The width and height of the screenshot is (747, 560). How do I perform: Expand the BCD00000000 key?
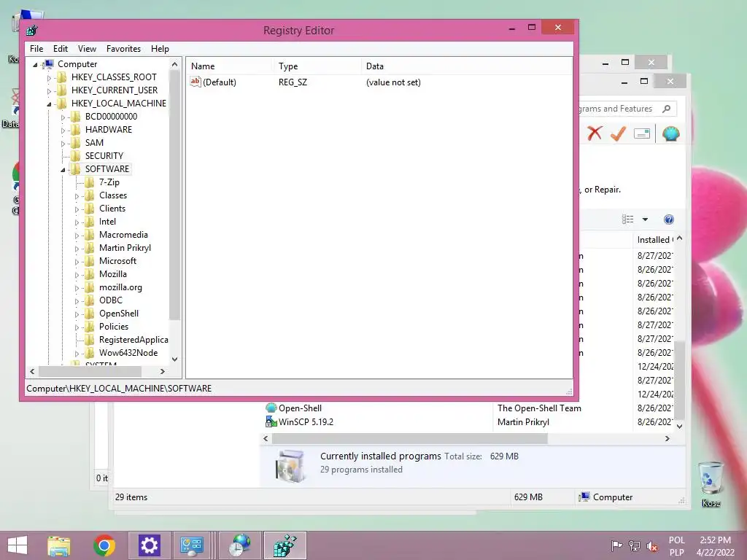63,117
